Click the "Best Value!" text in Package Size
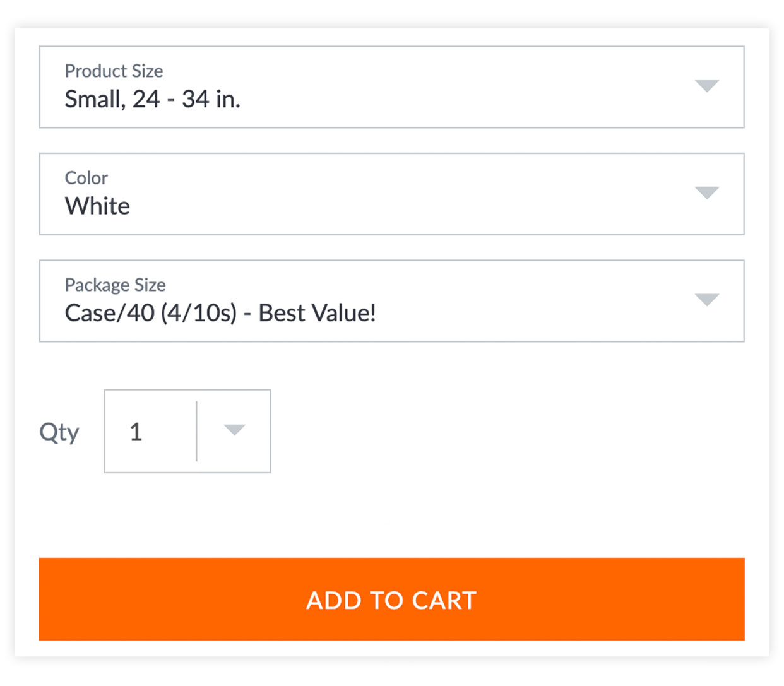 tap(317, 313)
